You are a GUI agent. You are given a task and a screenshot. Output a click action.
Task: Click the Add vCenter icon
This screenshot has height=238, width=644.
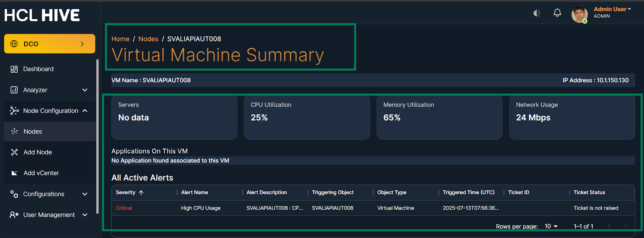pyautogui.click(x=14, y=173)
